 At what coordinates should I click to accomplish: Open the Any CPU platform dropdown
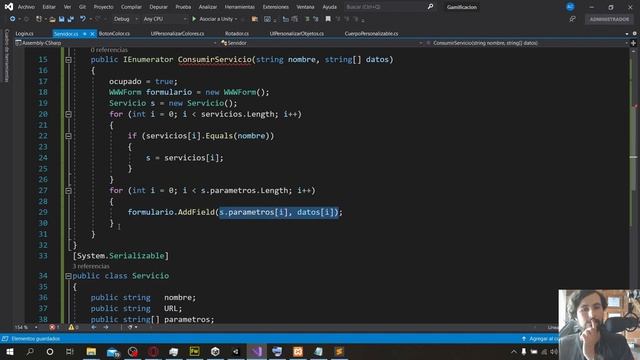[164, 19]
